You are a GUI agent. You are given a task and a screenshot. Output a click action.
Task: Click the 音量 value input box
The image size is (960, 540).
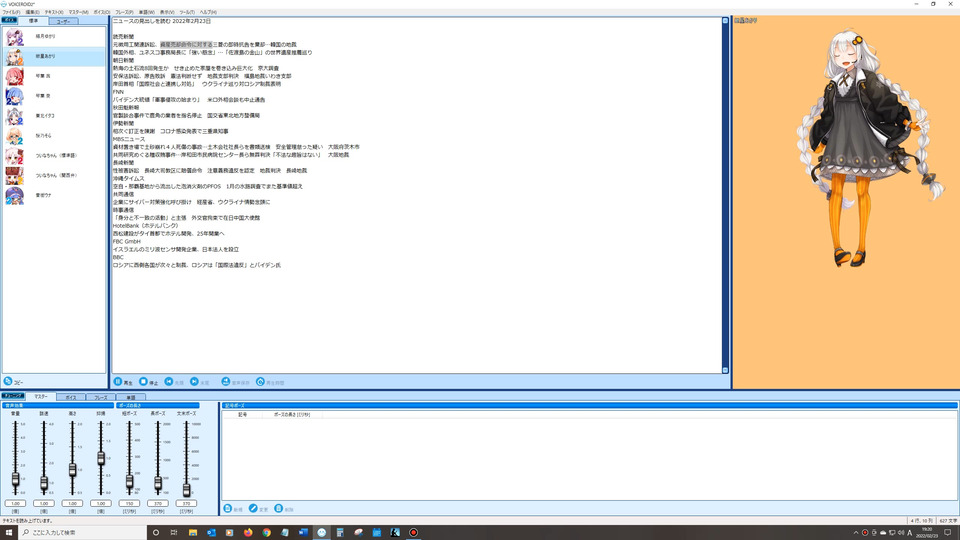click(x=15, y=503)
